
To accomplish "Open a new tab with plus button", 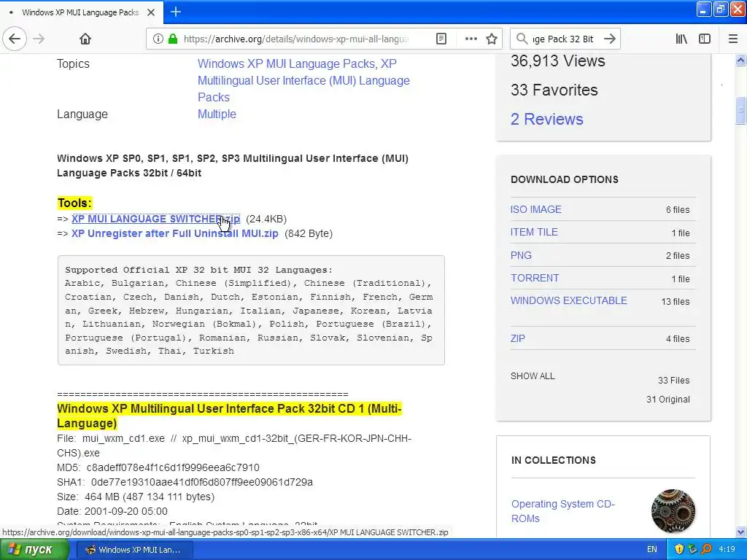I will coord(176,12).
